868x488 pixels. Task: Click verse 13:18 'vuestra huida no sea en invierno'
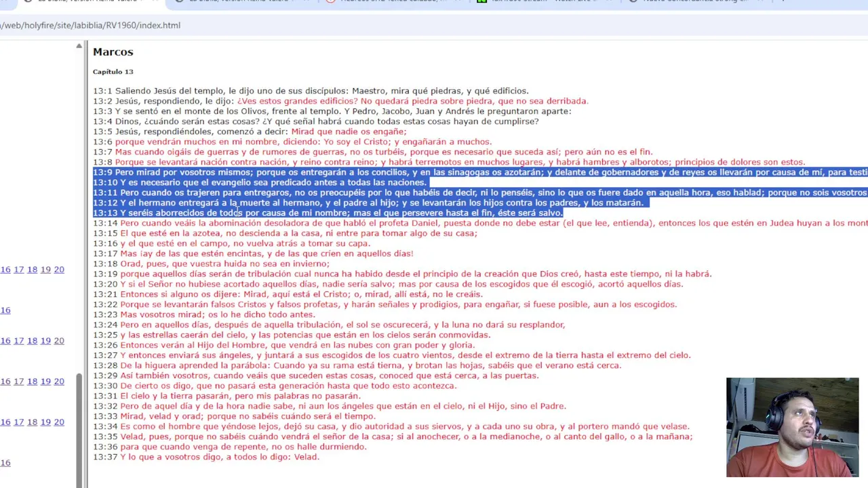211,264
